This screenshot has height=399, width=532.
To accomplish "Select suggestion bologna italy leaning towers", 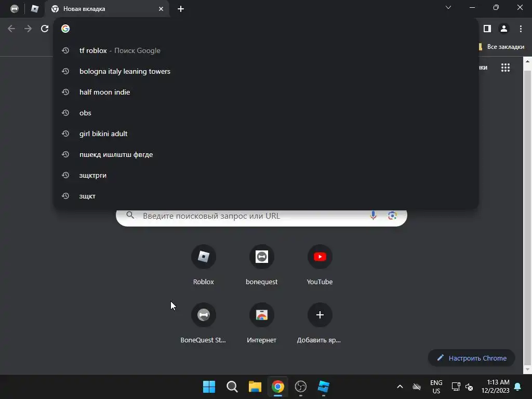I will [266, 71].
